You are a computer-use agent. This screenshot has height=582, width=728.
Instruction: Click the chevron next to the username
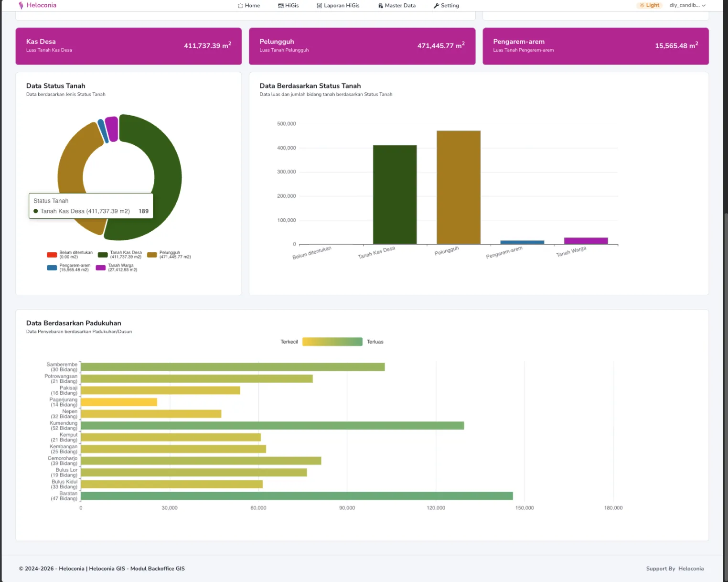click(x=704, y=6)
